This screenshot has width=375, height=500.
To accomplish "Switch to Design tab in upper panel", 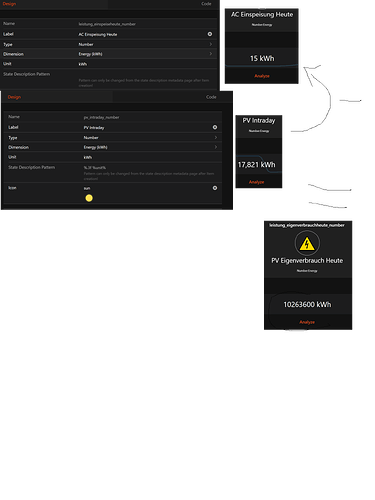I will pos(9,4).
